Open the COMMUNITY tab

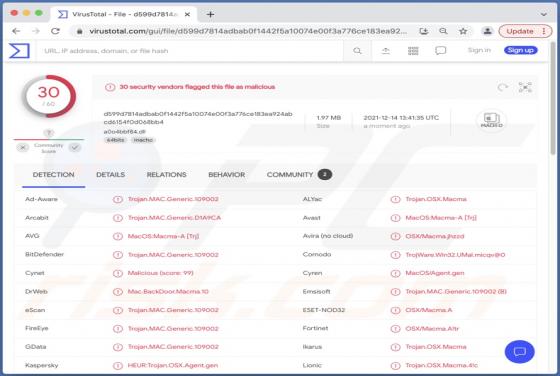[x=299, y=175]
